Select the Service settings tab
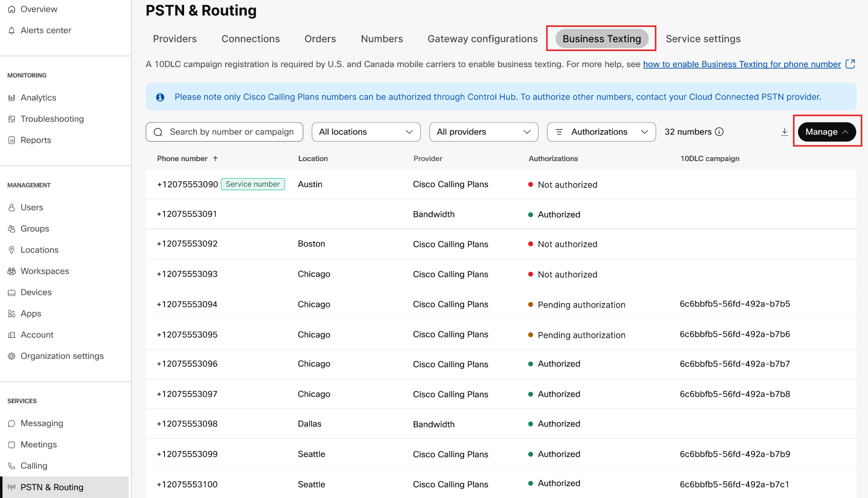This screenshot has height=498, width=868. [703, 39]
